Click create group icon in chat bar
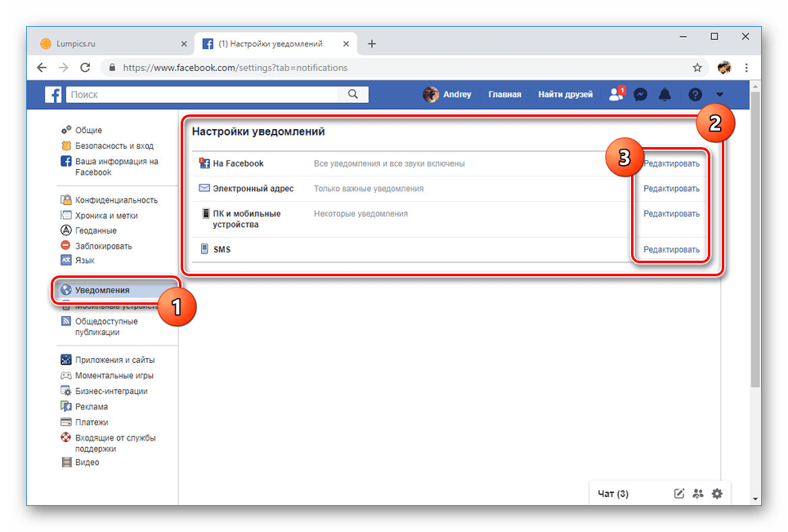 697,493
